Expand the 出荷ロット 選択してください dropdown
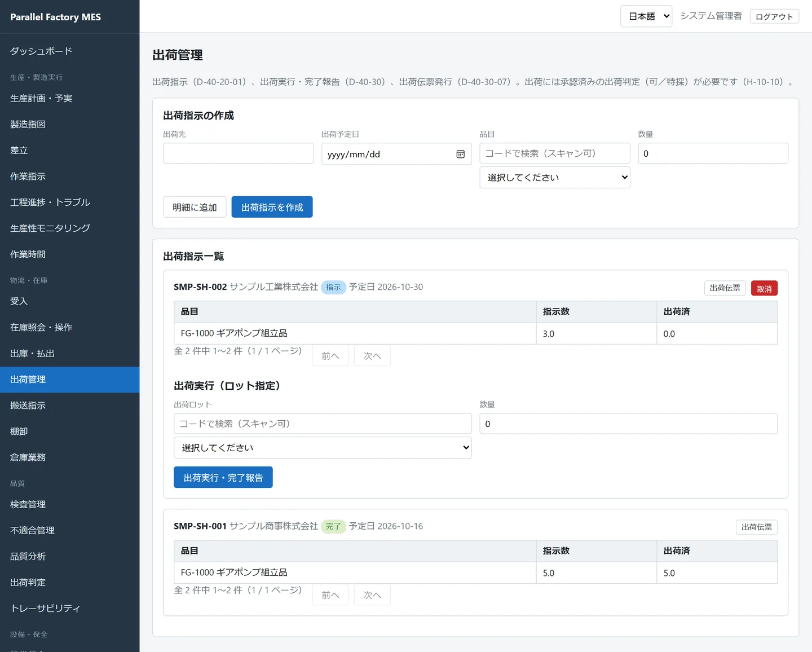The image size is (812, 652). click(323, 447)
